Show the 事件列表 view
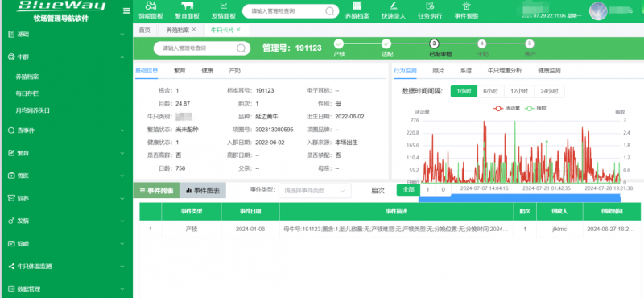Viewport: 644px width, 298px height. tap(156, 191)
